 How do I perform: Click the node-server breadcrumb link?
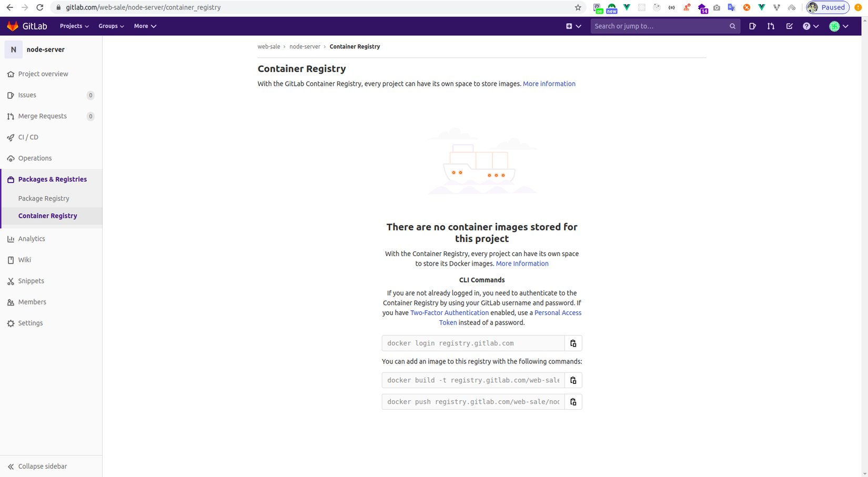[305, 47]
